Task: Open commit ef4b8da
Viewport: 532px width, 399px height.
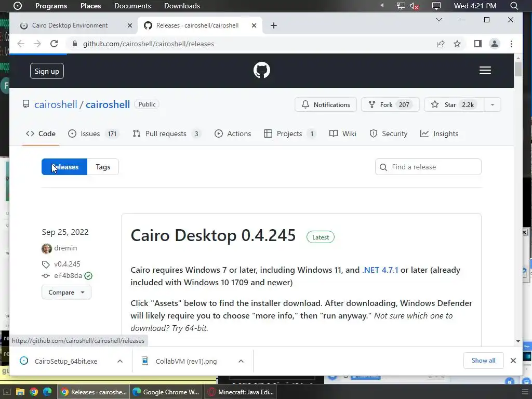Action: (x=68, y=275)
